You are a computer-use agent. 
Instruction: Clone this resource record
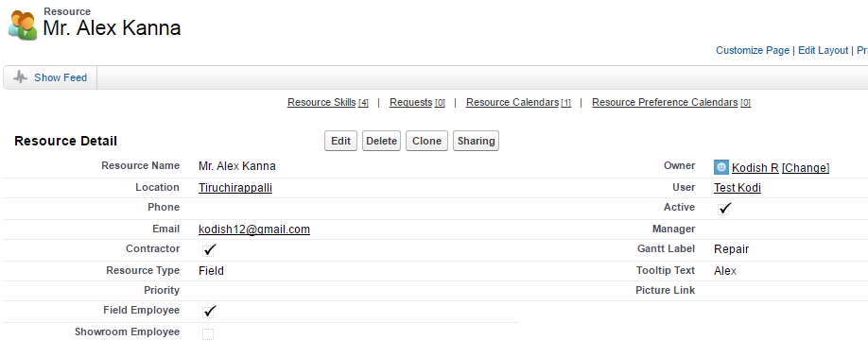coord(426,141)
